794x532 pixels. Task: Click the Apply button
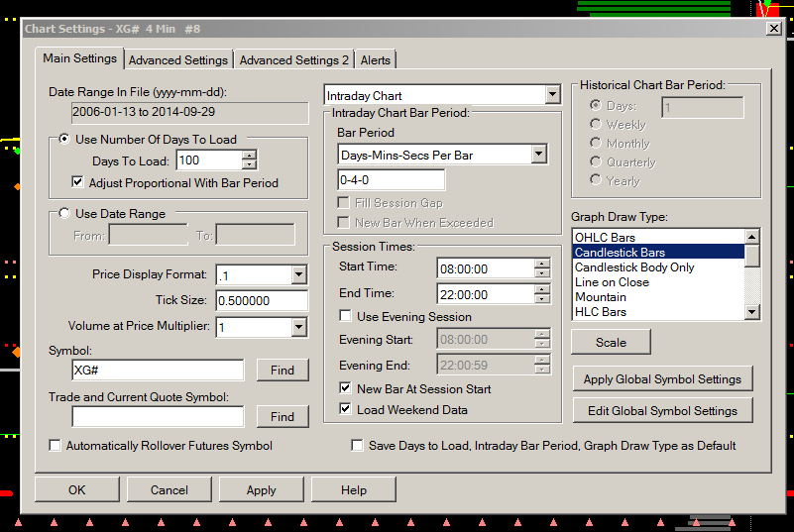tap(262, 489)
